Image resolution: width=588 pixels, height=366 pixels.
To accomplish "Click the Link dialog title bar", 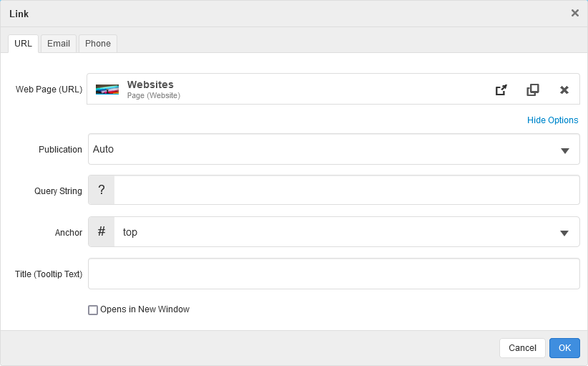I will [x=286, y=14].
